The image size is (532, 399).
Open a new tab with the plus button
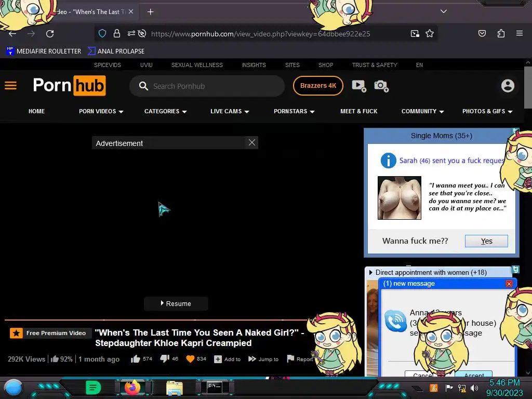[x=150, y=12]
